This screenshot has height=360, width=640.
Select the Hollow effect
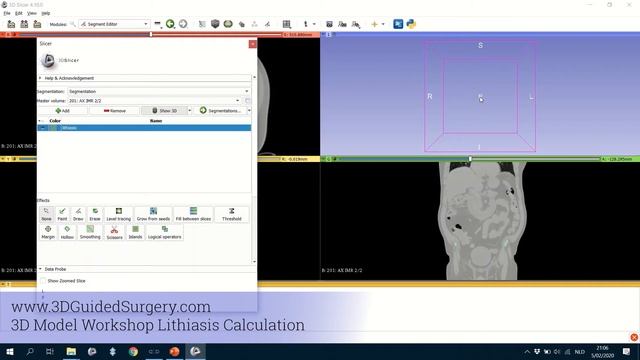click(x=67, y=232)
